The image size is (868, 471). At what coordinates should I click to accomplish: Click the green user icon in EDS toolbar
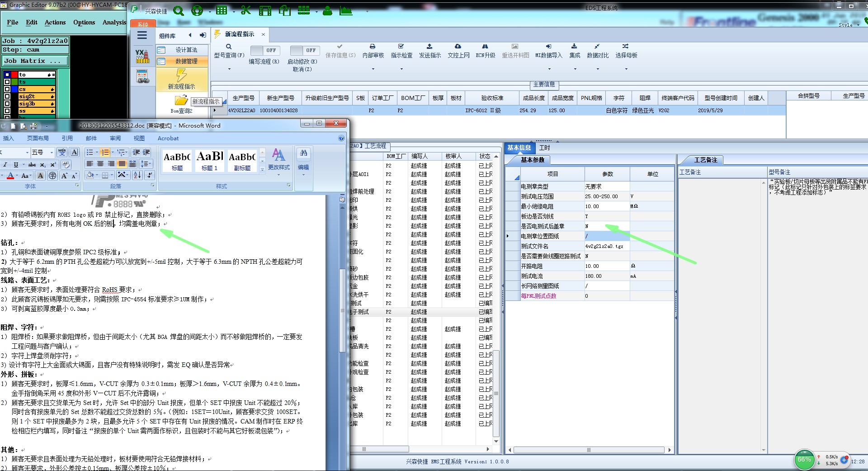coord(327,10)
